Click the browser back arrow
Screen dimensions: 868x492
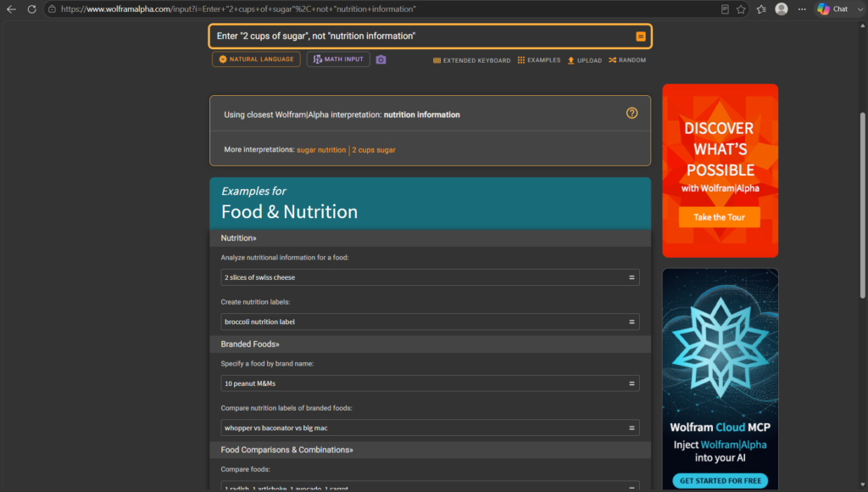[11, 8]
